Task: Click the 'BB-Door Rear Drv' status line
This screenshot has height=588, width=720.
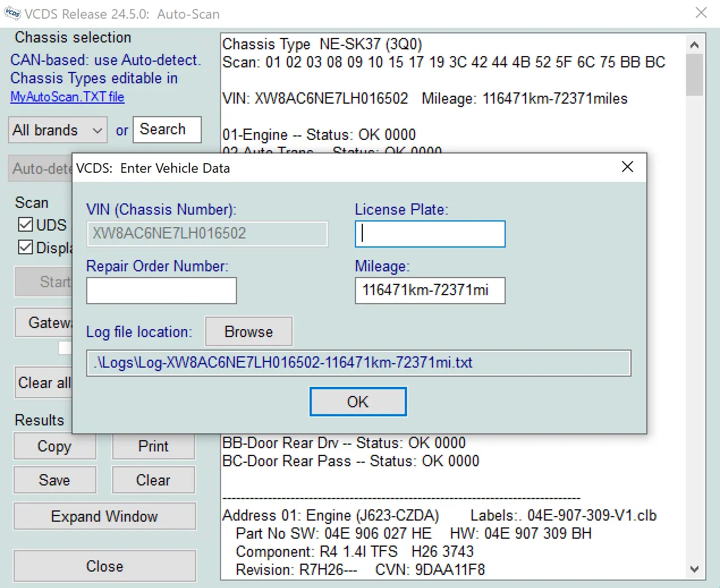Action: (x=344, y=443)
